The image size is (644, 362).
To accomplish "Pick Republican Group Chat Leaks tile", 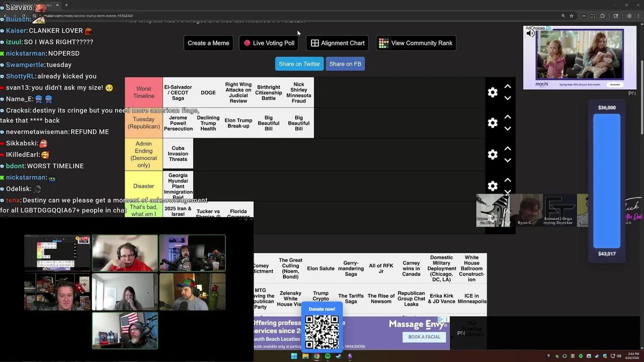I will point(411,299).
